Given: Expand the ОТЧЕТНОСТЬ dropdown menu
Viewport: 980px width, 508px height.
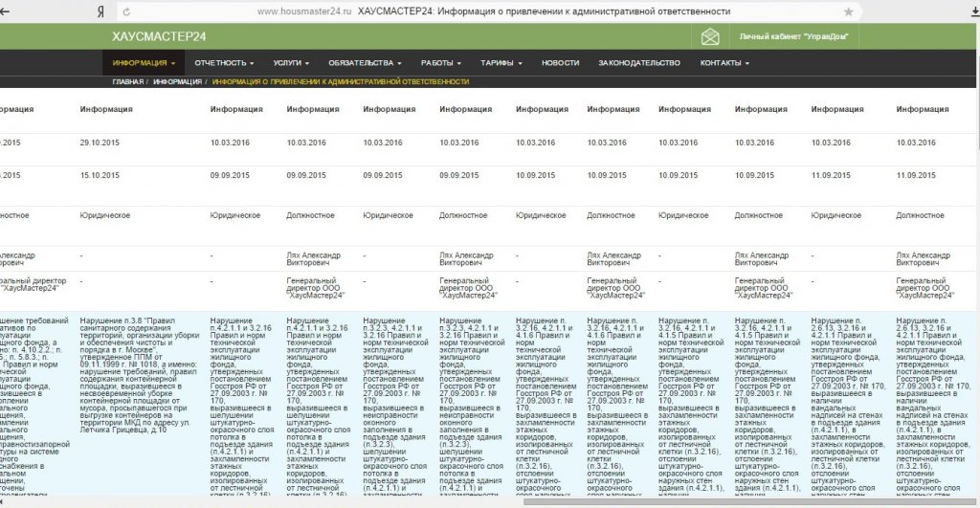Looking at the screenshot, I should [224, 63].
